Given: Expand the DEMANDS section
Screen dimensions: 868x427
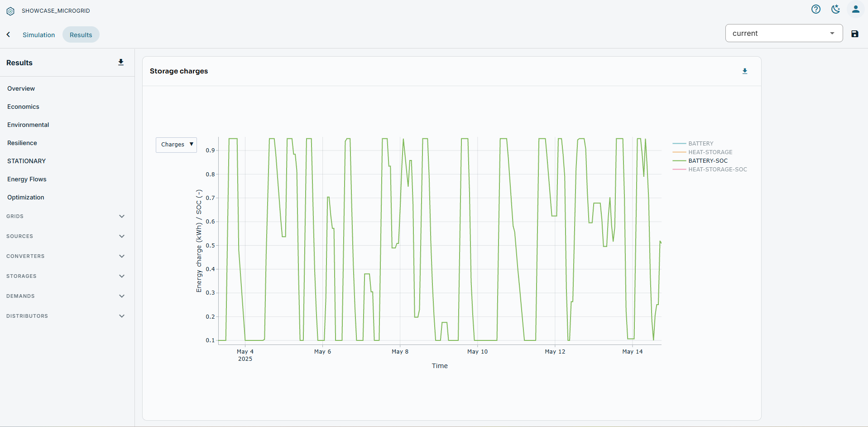Looking at the screenshot, I should 66,296.
